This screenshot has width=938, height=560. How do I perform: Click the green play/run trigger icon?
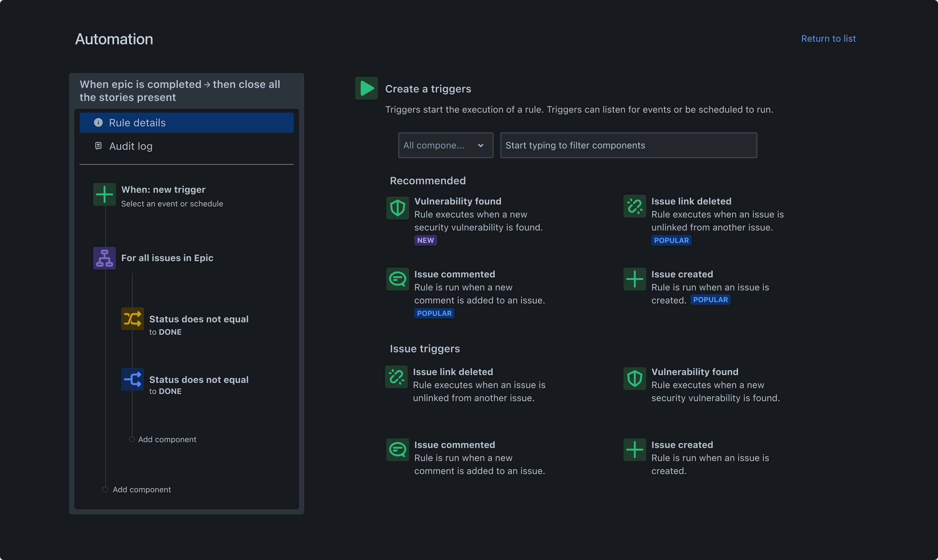(365, 88)
